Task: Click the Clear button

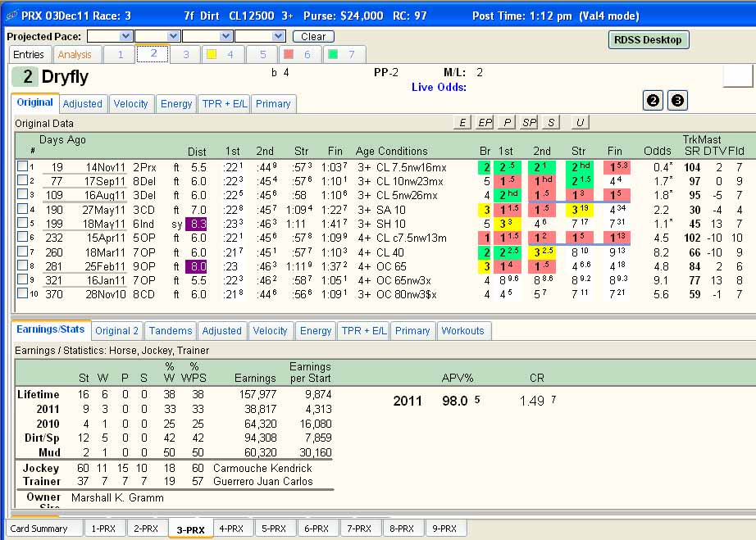Action: coord(313,37)
